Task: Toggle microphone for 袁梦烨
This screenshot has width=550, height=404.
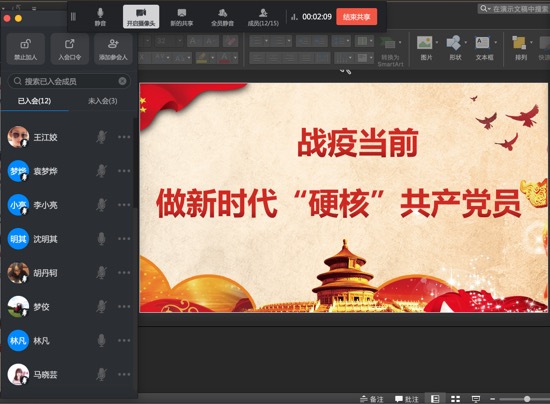Action: click(x=101, y=171)
